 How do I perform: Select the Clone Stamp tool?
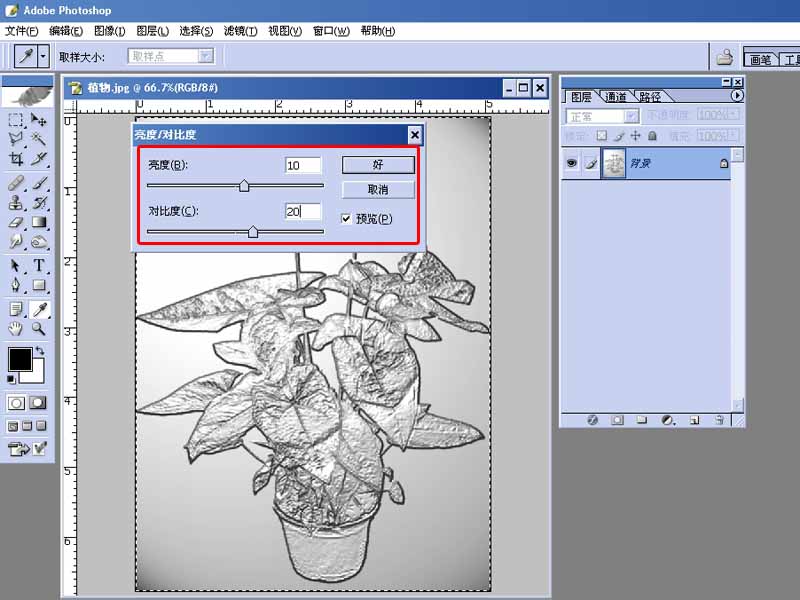pos(16,202)
